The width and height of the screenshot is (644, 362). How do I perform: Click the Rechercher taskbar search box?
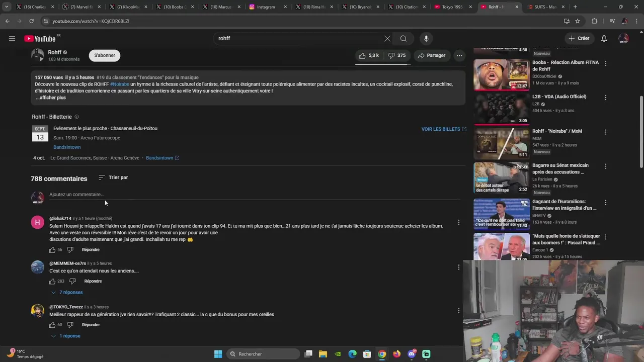tap(263, 354)
